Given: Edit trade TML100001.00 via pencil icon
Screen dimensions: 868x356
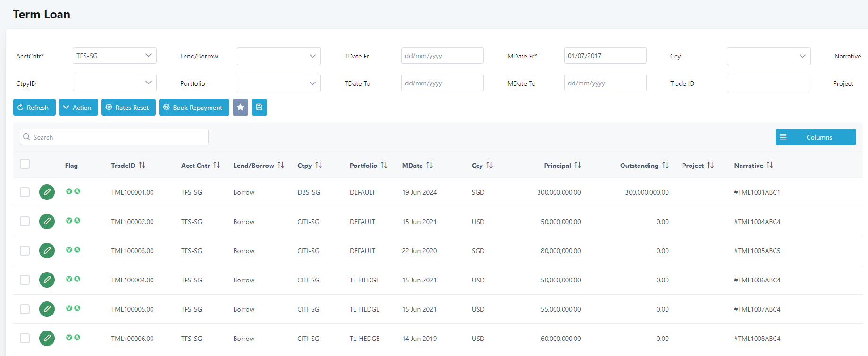Looking at the screenshot, I should pos(47,192).
